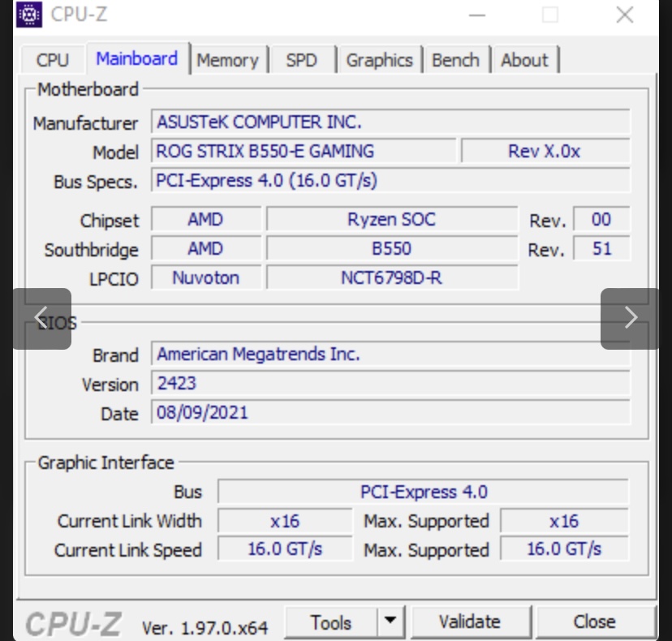672x641 pixels.
Task: Click the CPU-Z app icon in title bar
Action: click(x=29, y=14)
